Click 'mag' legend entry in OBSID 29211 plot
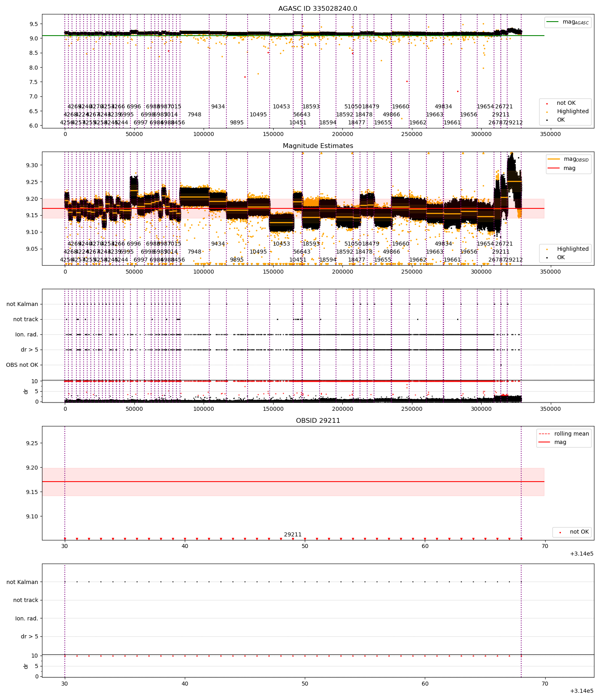 [552, 442]
